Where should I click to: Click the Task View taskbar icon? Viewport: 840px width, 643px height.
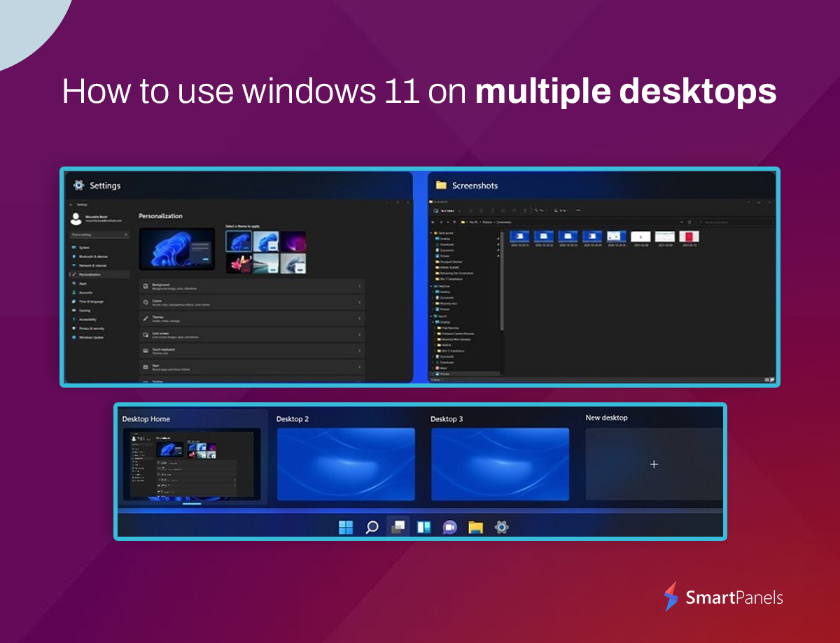tap(398, 527)
